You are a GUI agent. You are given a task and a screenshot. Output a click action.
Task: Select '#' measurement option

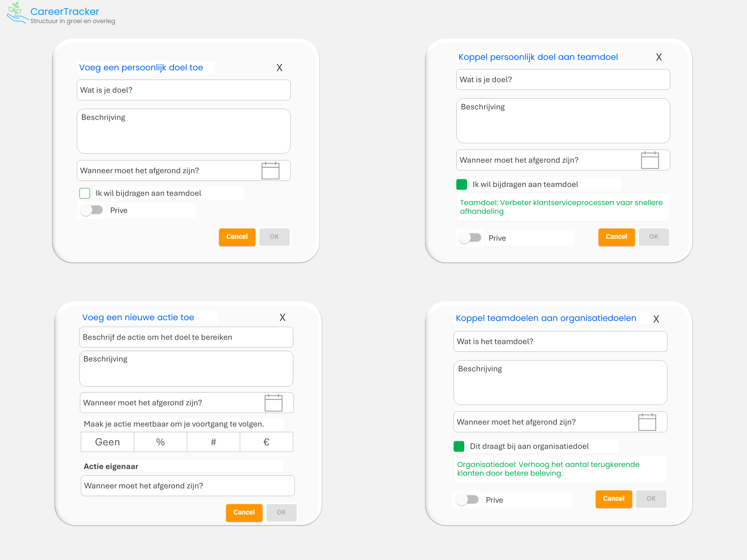pos(213,442)
